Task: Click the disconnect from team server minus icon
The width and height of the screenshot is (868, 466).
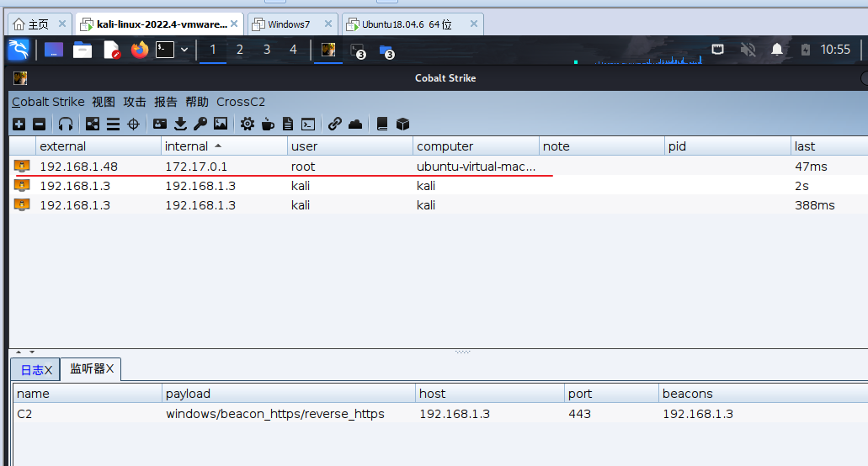Action: coord(39,124)
